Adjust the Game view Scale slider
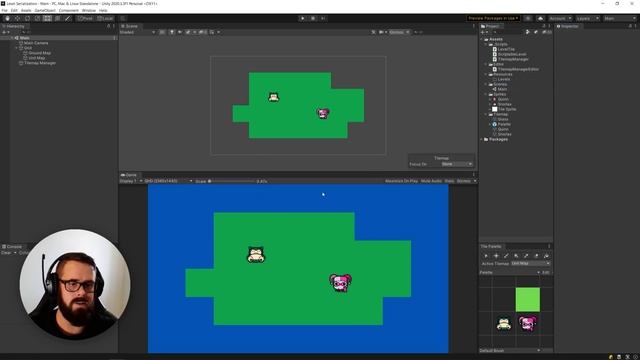 [x=231, y=181]
